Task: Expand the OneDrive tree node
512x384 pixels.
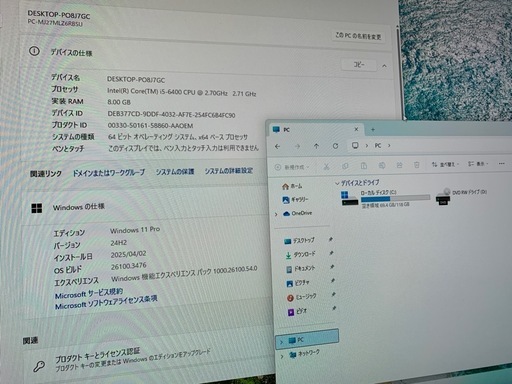Action: (x=276, y=214)
